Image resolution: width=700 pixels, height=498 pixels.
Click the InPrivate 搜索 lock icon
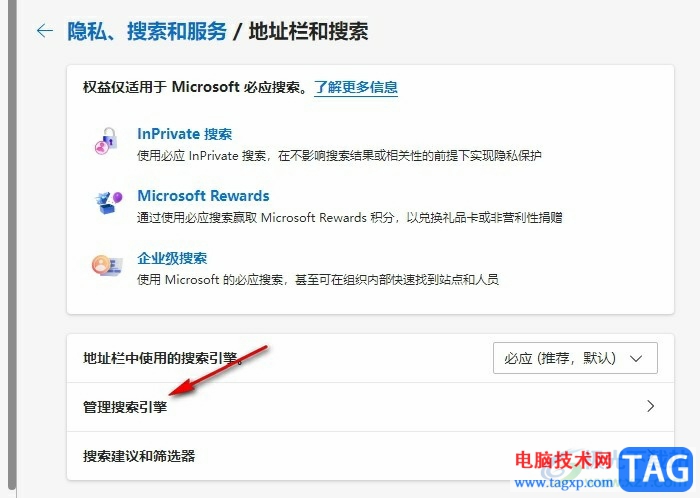106,141
